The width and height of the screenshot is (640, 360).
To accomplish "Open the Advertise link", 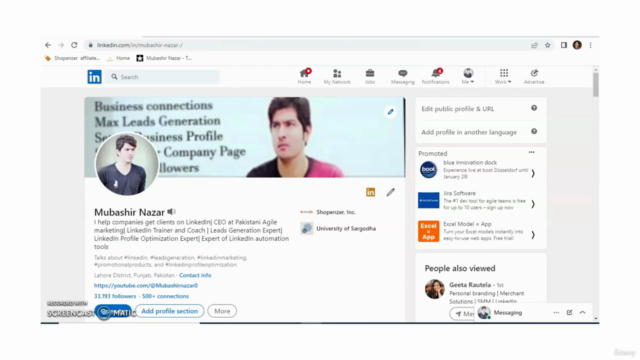I will 534,76.
